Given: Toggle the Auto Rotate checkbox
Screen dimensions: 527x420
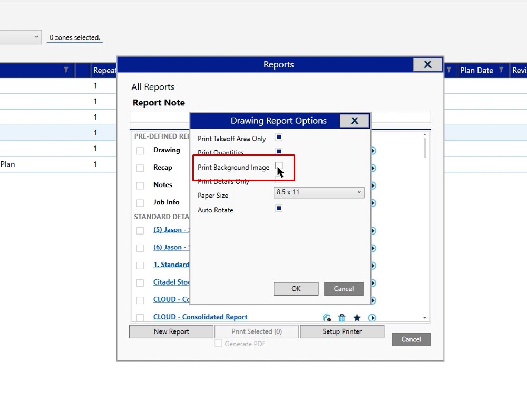Looking at the screenshot, I should [279, 209].
